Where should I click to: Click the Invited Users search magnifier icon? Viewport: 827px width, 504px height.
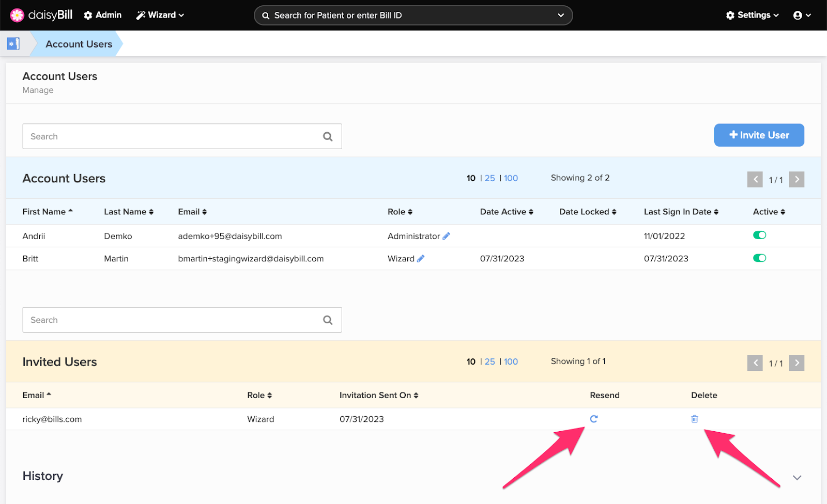tap(328, 320)
